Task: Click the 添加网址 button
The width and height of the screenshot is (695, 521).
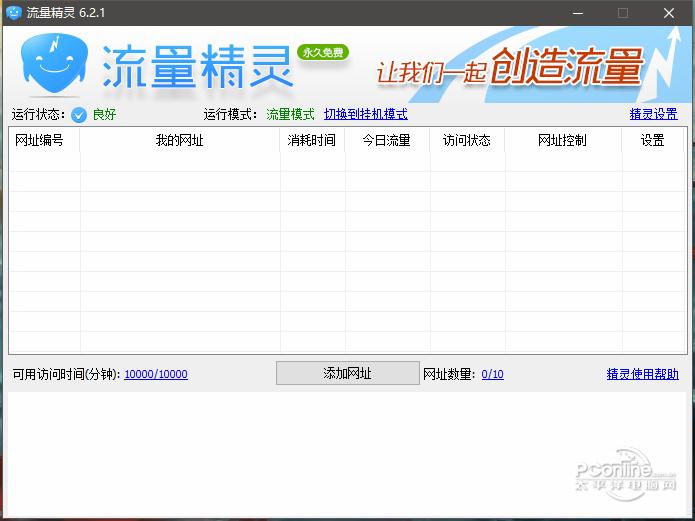Action: pyautogui.click(x=348, y=373)
